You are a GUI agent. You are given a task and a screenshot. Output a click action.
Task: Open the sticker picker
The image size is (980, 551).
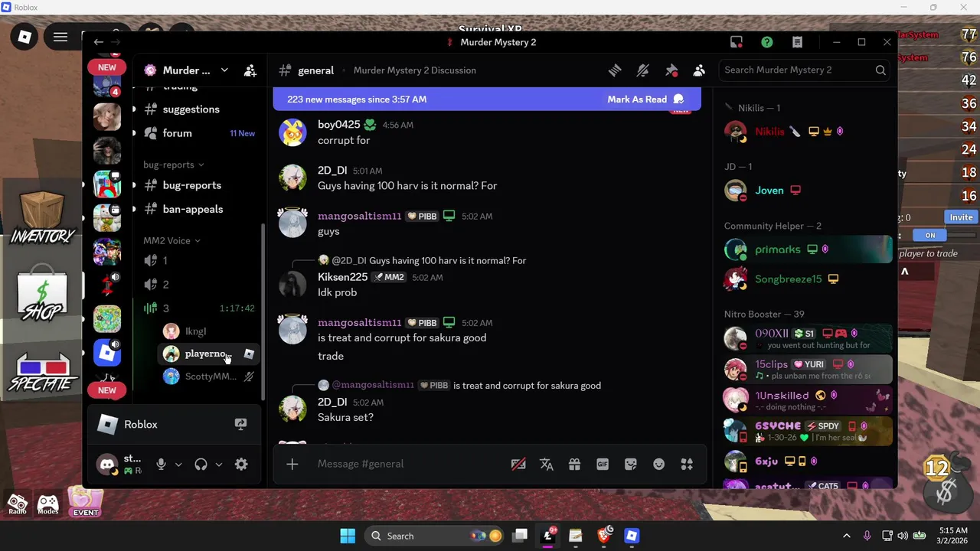(x=631, y=464)
